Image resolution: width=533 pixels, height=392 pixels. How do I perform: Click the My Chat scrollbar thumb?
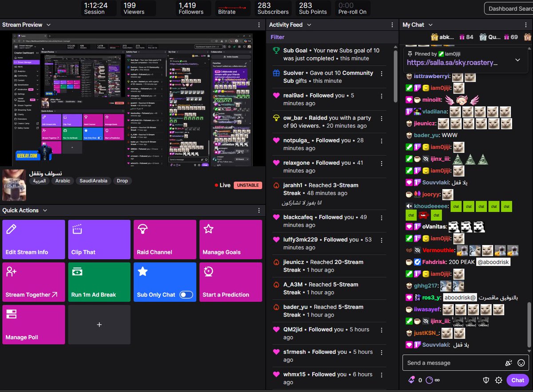529,325
